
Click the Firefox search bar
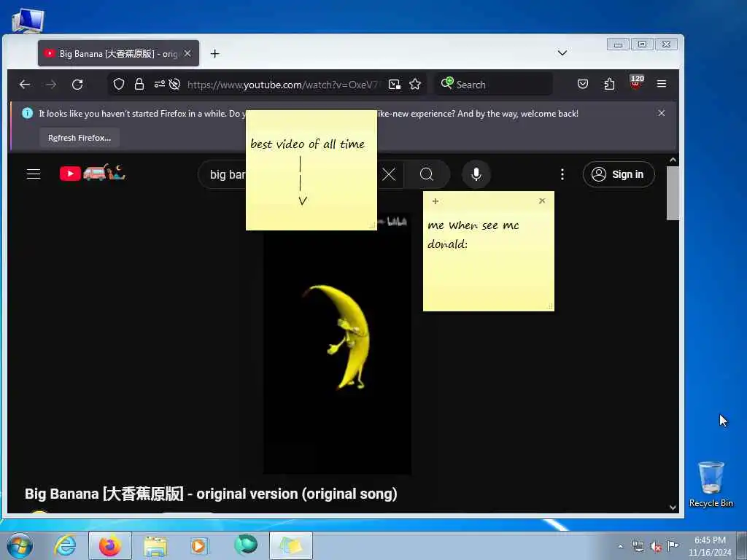(494, 85)
